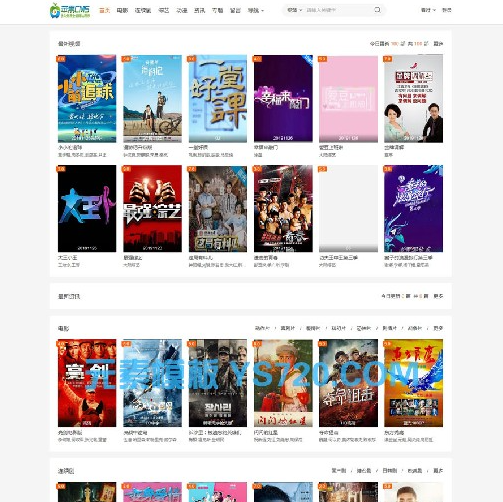Open the 电影 menu item in navigation bar
The image size is (503, 502).
[122, 11]
